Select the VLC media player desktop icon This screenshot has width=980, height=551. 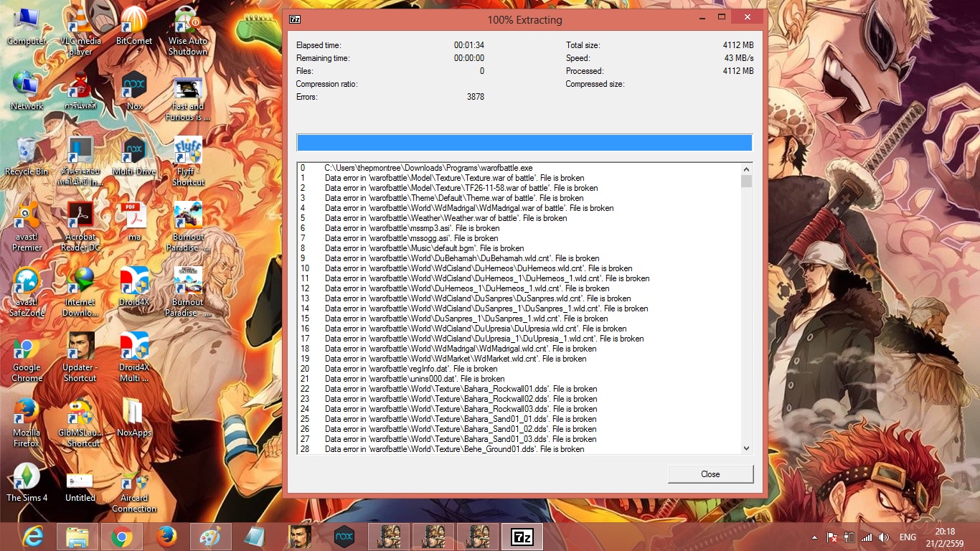click(80, 32)
